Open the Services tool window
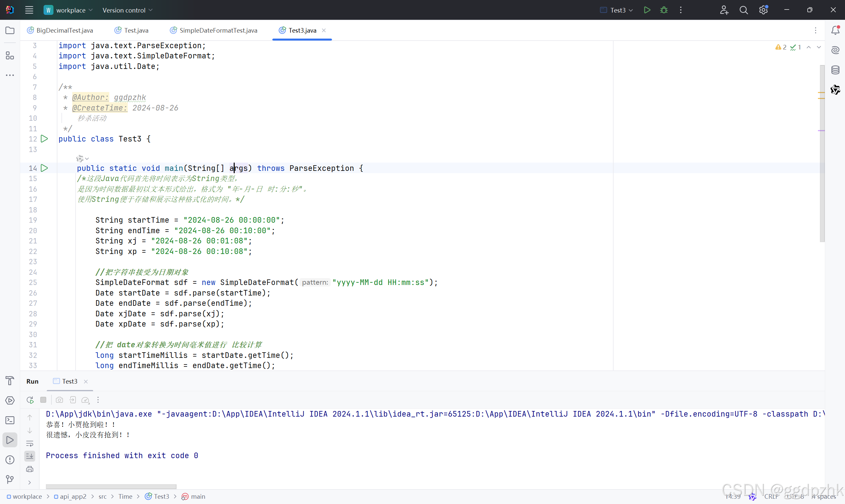This screenshot has height=504, width=845. (x=10, y=400)
